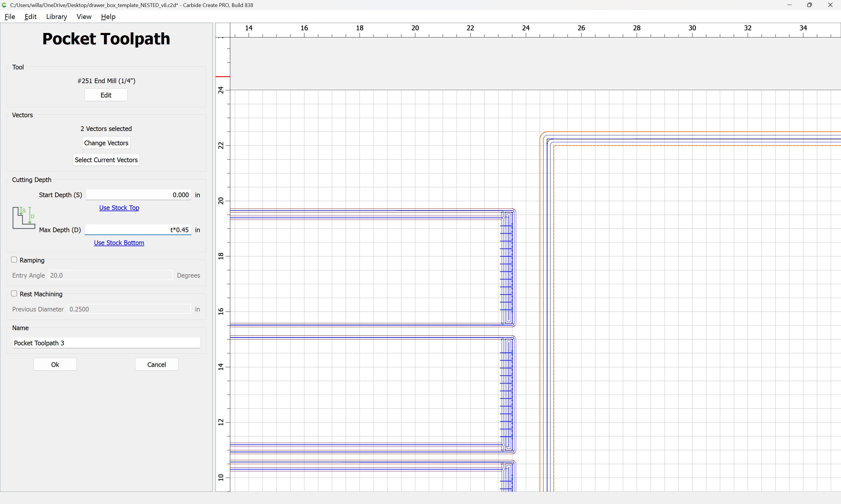Click Select Current Vectors button
Image resolution: width=841 pixels, height=504 pixels.
(106, 160)
